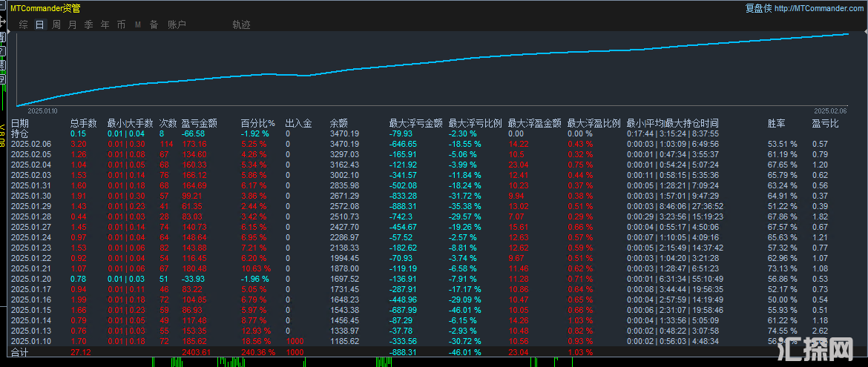The width and height of the screenshot is (868, 367).
Task: Click the 1000 deposit in 2025.01.10 row
Action: (x=294, y=342)
